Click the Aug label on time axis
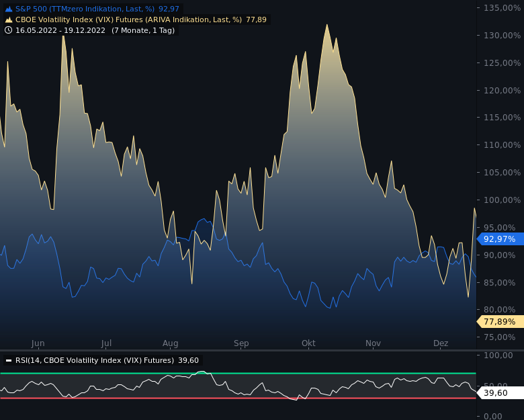 point(171,343)
